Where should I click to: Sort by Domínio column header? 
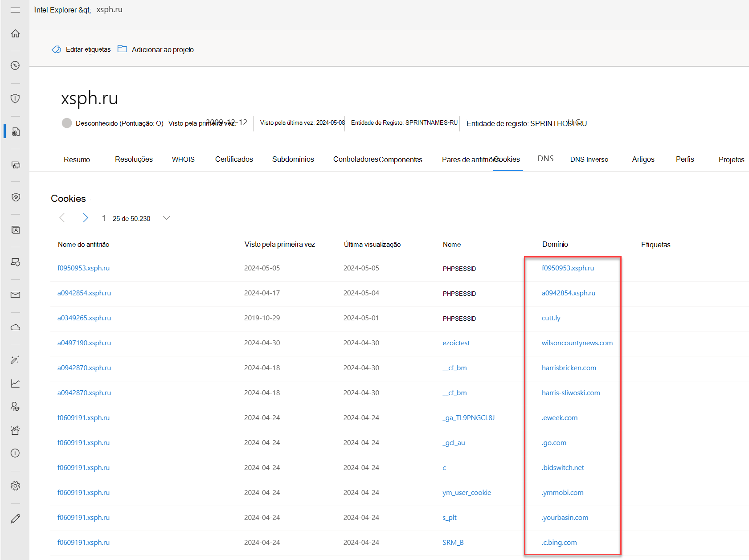555,244
